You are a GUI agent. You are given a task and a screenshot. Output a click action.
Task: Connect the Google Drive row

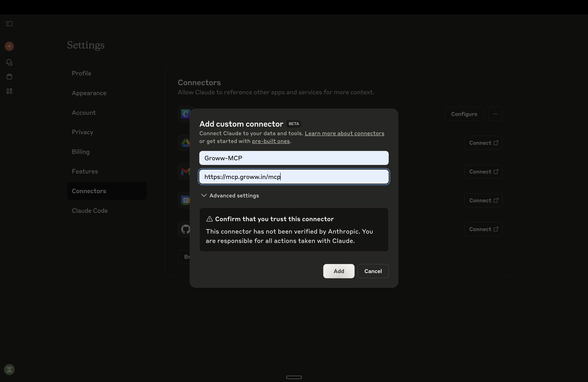[483, 143]
